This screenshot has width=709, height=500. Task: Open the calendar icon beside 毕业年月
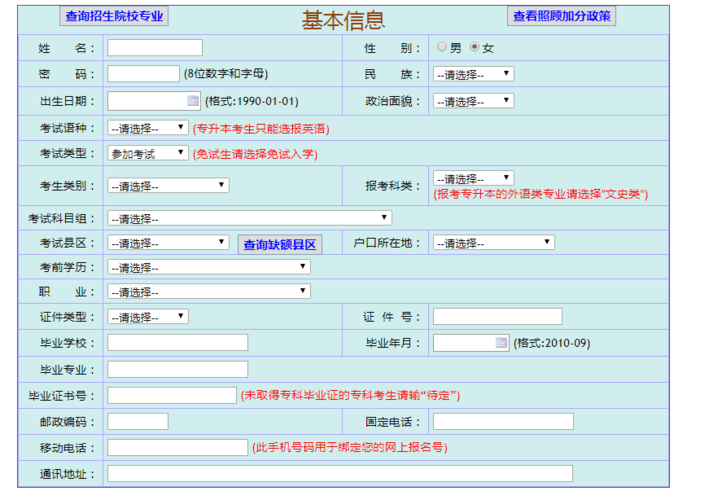click(501, 343)
